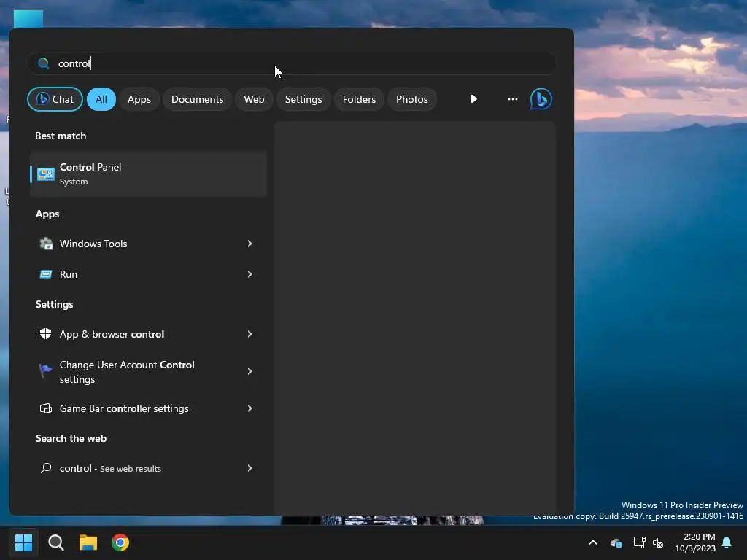Open the Windows Start button

click(x=23, y=542)
